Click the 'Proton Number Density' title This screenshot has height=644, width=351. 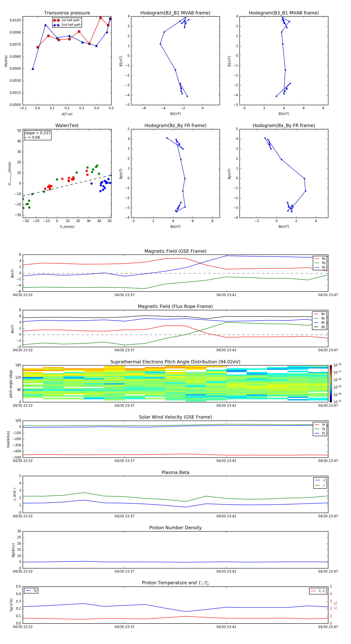pos(175,528)
